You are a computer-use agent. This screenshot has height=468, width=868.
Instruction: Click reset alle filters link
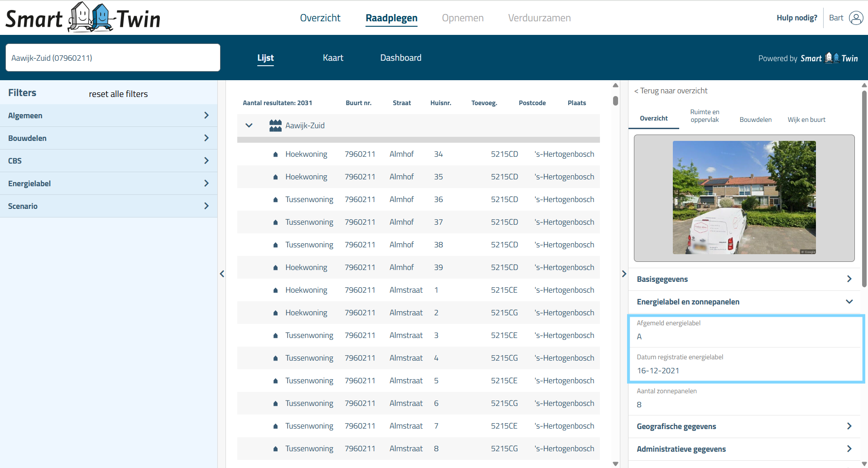point(118,94)
